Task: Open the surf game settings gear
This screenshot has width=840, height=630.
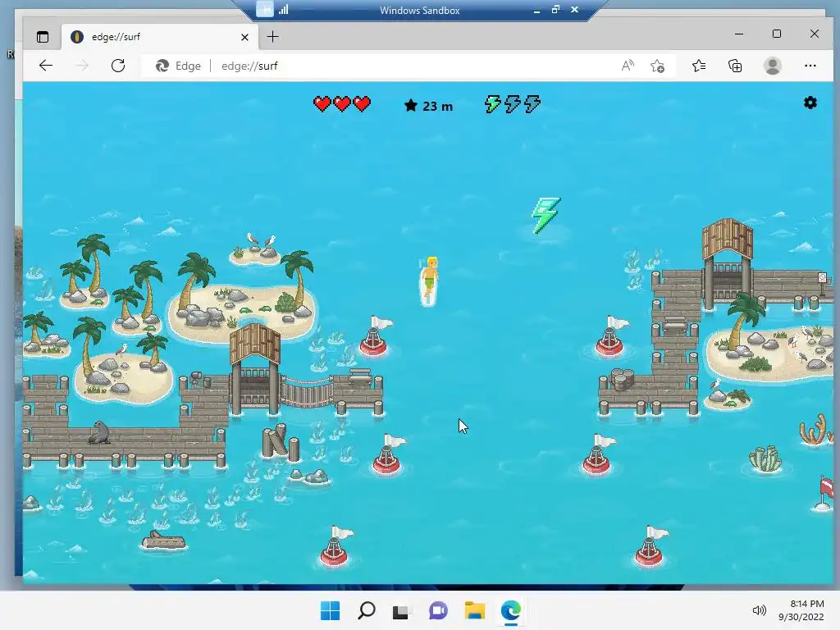Action: coord(810,103)
